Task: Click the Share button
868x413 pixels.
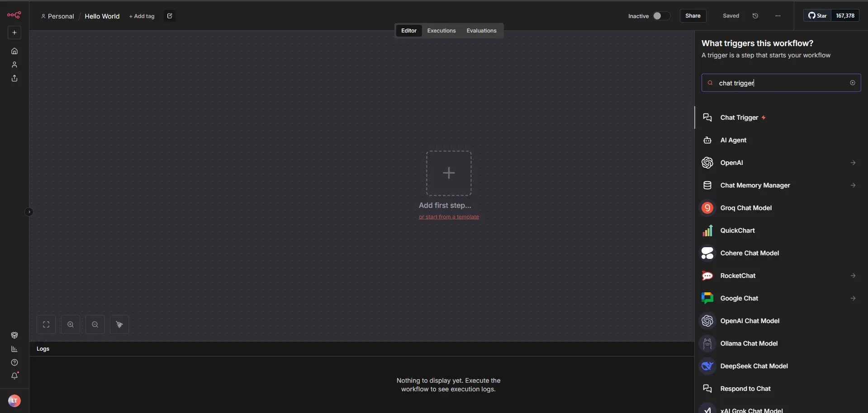Action: tap(693, 16)
